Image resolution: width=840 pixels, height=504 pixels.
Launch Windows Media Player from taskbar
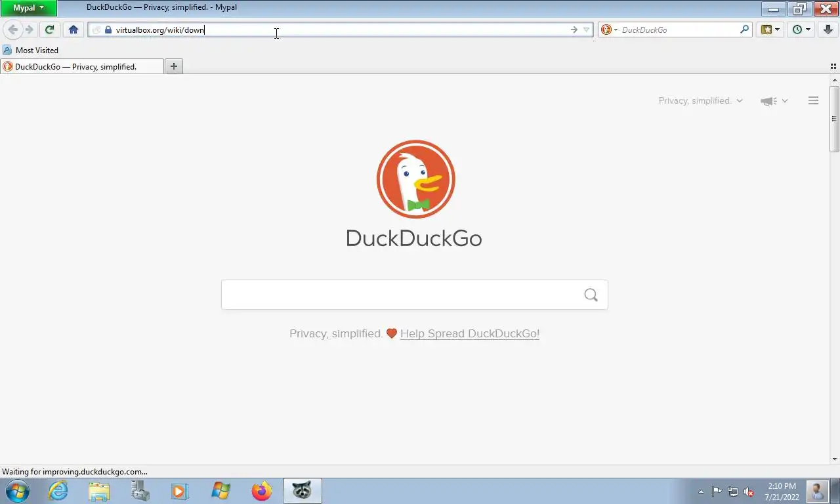179,491
